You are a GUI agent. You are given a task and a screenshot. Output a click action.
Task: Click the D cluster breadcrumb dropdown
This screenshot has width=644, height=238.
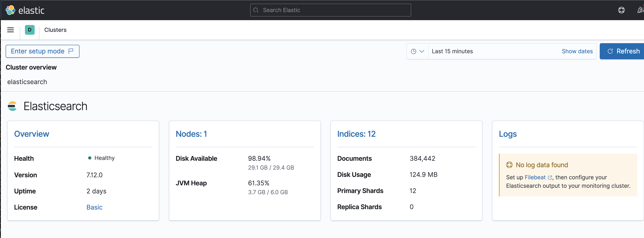coord(29,30)
